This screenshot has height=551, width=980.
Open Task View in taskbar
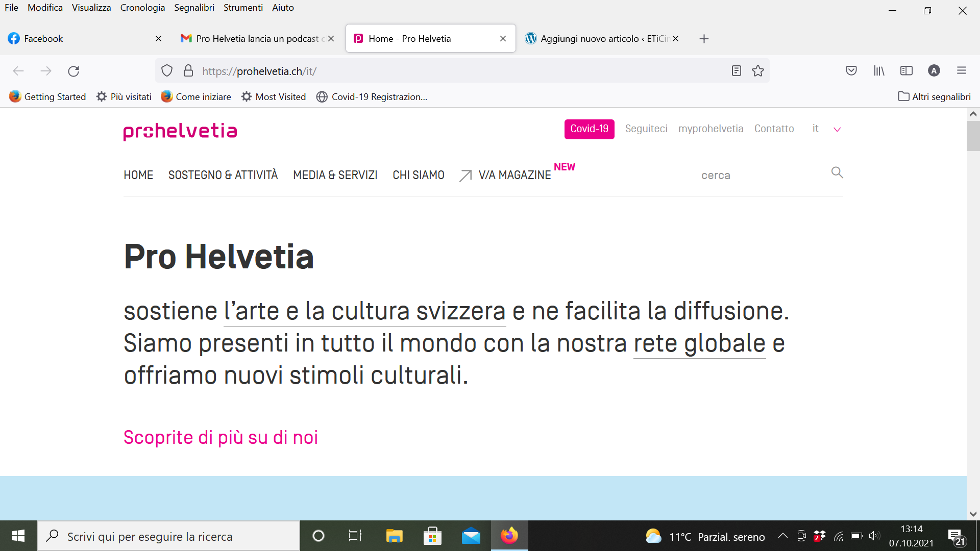(355, 536)
